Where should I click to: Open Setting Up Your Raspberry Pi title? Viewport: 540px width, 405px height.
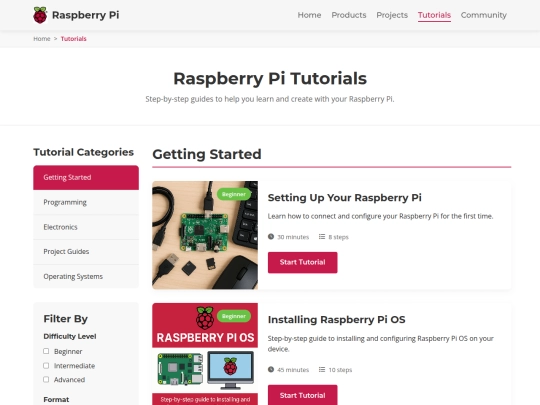(344, 198)
